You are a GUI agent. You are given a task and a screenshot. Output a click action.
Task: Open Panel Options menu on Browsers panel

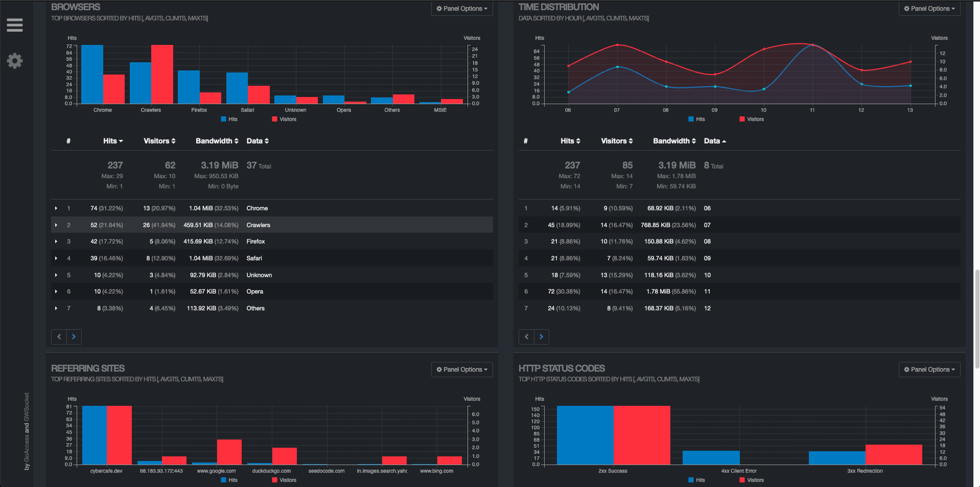(x=461, y=9)
